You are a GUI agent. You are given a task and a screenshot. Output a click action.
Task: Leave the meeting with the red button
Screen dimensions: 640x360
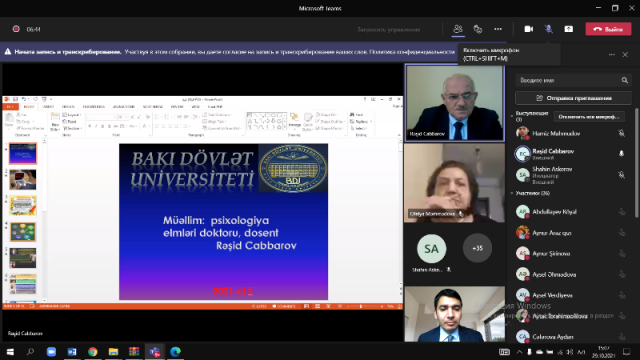pyautogui.click(x=608, y=29)
